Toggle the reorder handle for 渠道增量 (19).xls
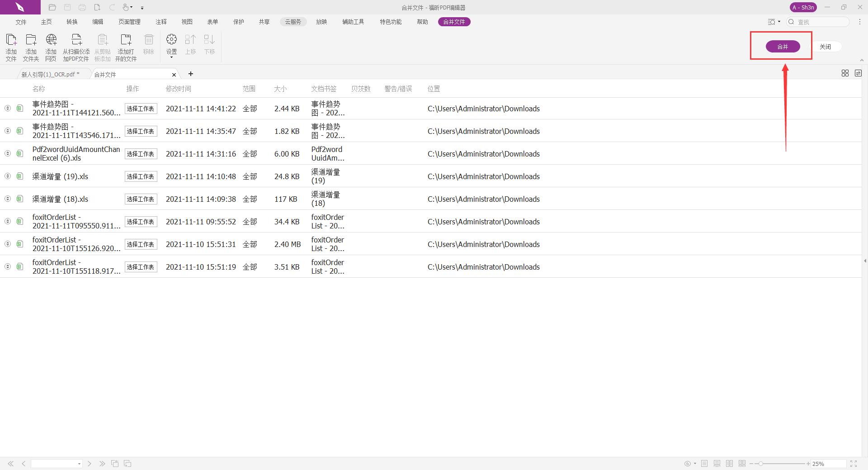The height and width of the screenshot is (470, 868). 8,176
